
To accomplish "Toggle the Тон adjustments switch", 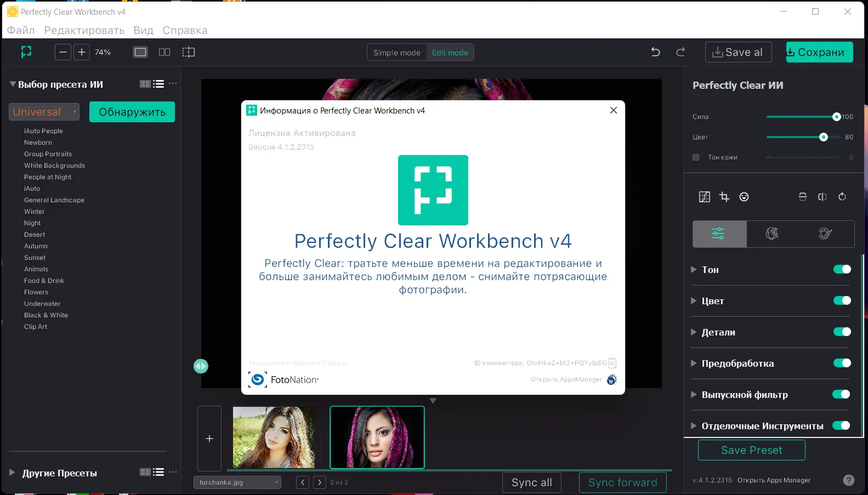I will coord(842,269).
